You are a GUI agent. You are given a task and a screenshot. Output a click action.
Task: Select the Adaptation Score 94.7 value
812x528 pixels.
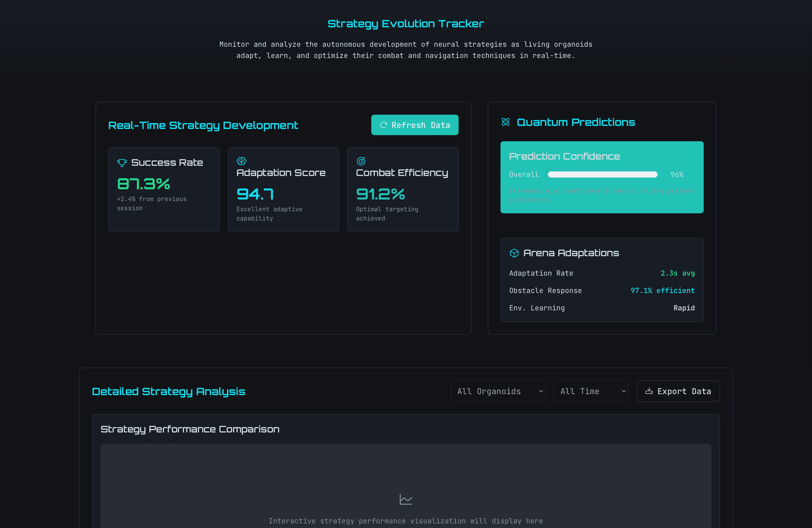click(x=255, y=194)
